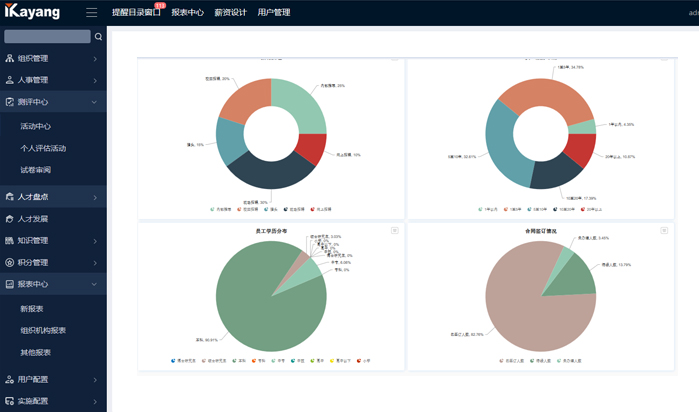Image resolution: width=699 pixels, height=412 pixels.
Task: Click the 人事管理 sidebar icon
Action: [x=10, y=80]
